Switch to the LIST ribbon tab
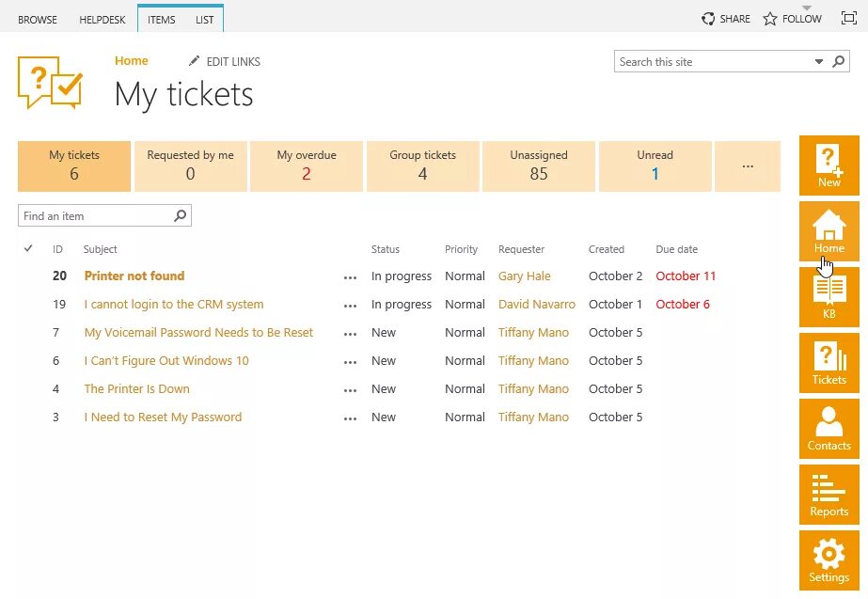Screen dimensions: 868x599 tap(204, 20)
